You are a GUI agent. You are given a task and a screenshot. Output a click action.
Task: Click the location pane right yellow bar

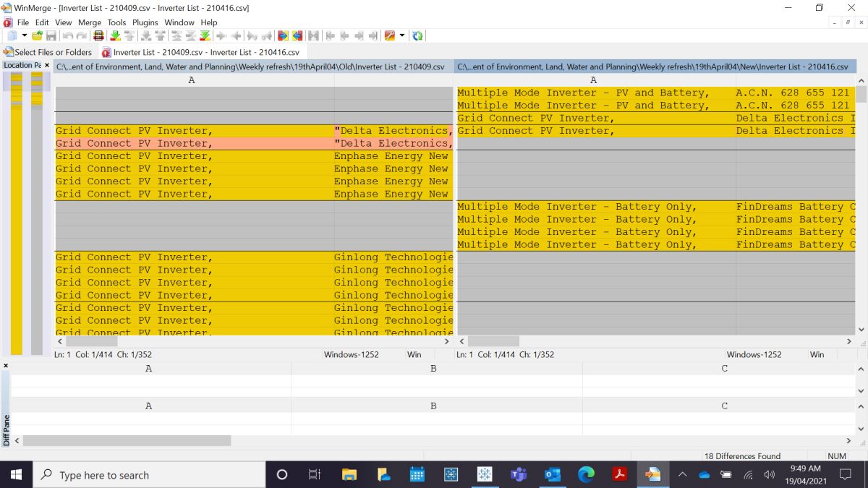coord(36,213)
